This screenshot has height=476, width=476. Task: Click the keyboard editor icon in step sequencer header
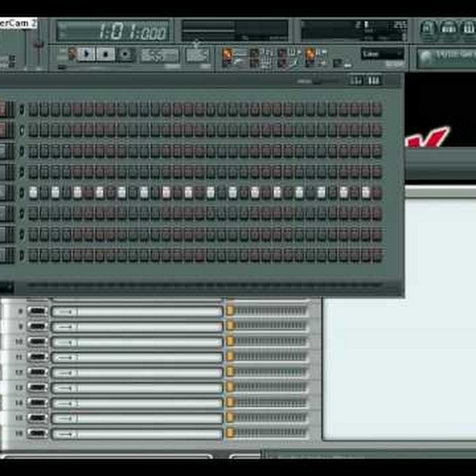374,80
